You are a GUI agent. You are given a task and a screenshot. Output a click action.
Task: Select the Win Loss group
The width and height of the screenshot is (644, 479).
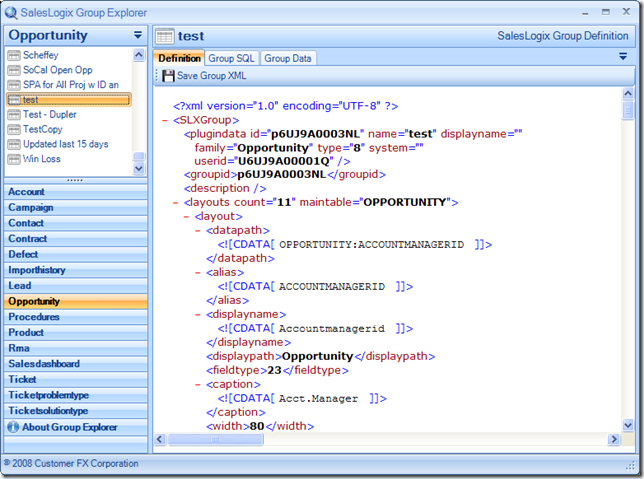tap(41, 159)
